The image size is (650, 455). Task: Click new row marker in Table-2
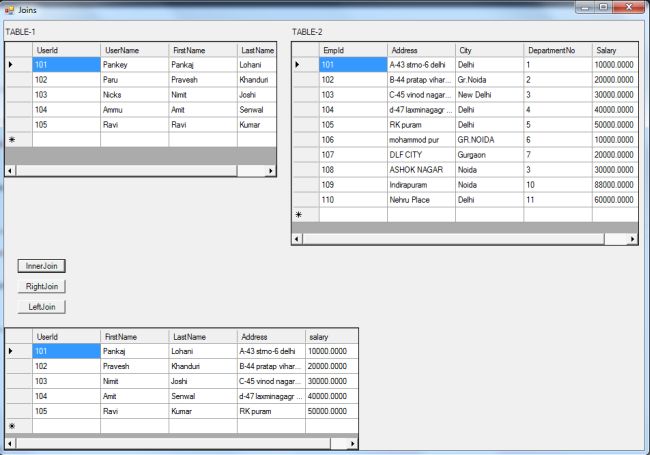click(x=306, y=214)
